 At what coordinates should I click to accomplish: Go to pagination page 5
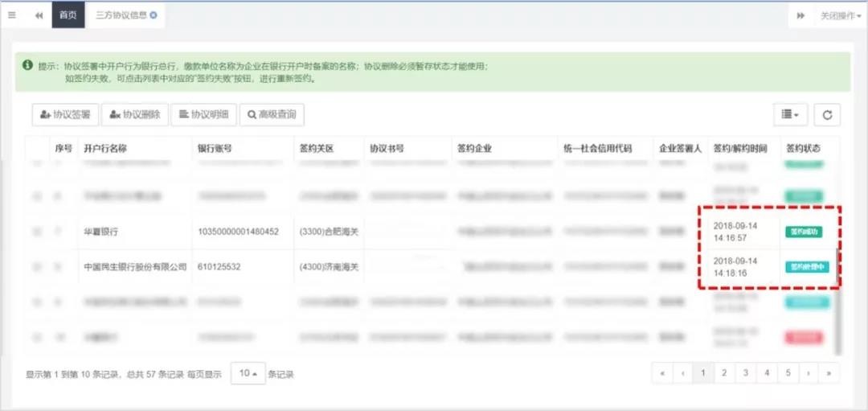pyautogui.click(x=788, y=373)
